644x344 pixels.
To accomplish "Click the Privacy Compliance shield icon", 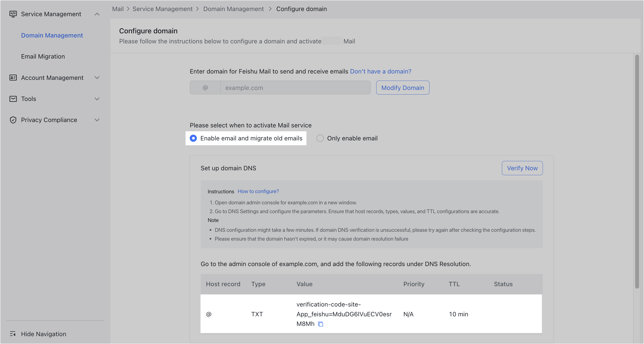I will click(x=13, y=120).
